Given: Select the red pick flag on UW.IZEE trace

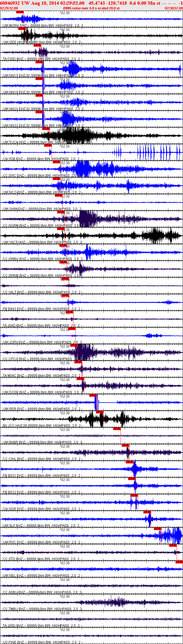Looking at the screenshot, I should pos(22,29).
